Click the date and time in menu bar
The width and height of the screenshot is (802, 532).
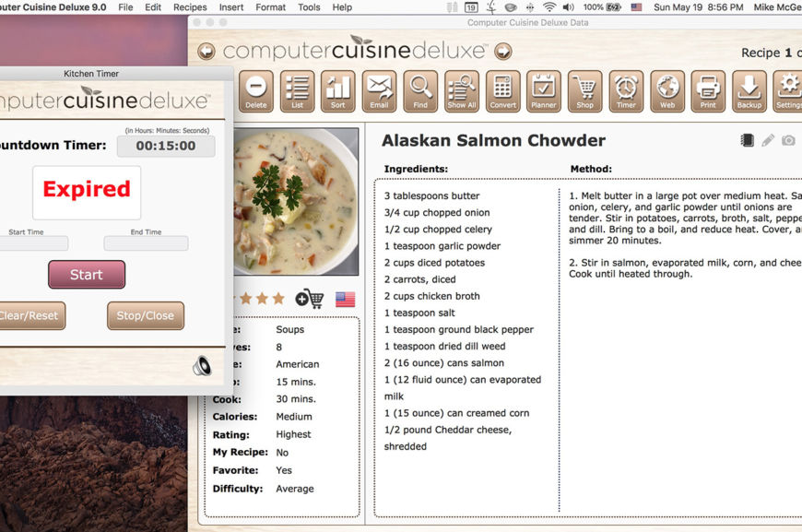point(698,7)
